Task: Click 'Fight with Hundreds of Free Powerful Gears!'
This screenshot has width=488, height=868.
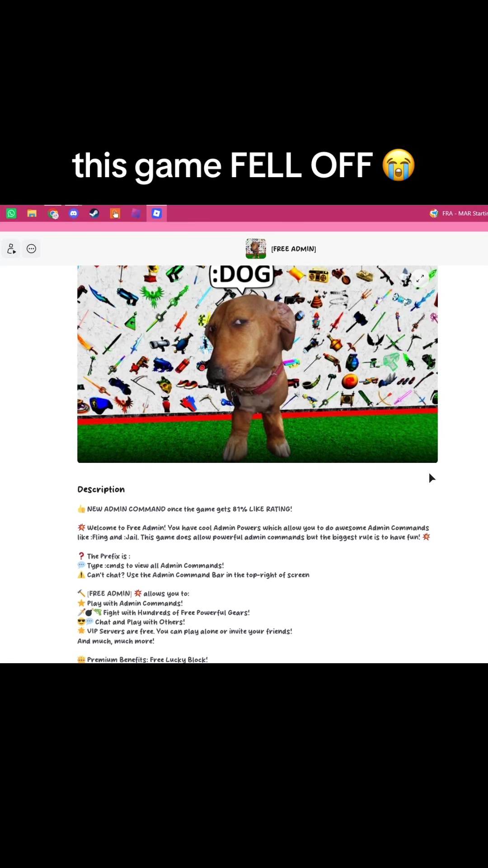Action: (164, 613)
